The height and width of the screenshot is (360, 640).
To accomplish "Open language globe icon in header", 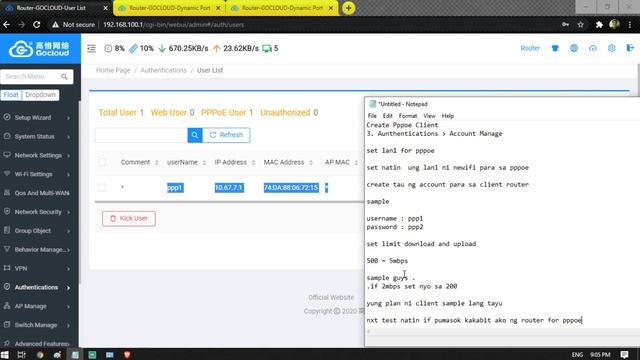I will point(574,48).
